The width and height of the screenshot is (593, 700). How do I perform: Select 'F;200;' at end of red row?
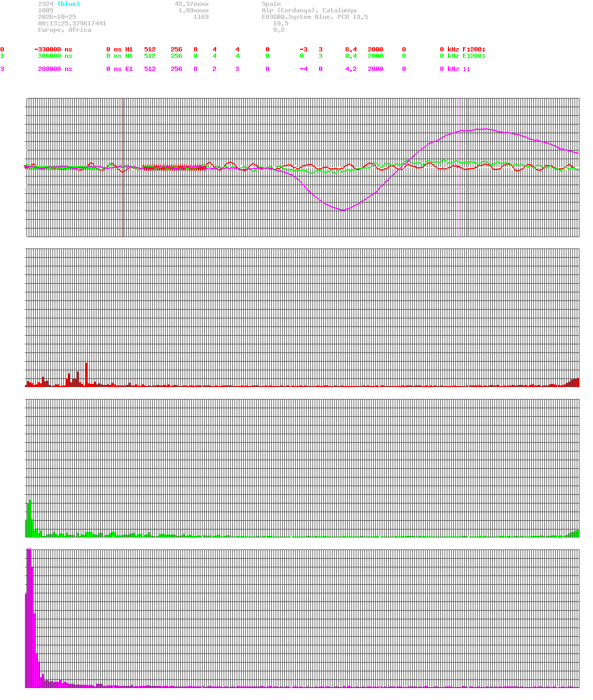tap(474, 49)
